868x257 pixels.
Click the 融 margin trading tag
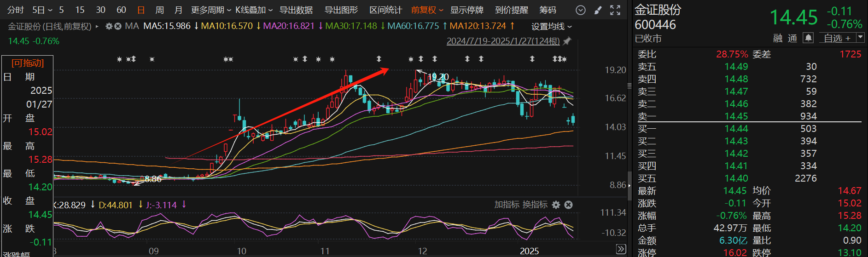[778, 38]
